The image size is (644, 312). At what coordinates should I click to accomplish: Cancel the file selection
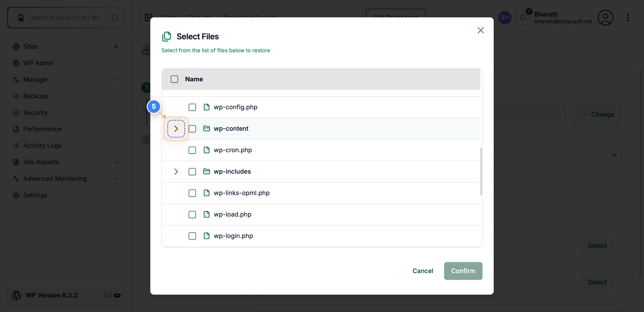(422, 271)
